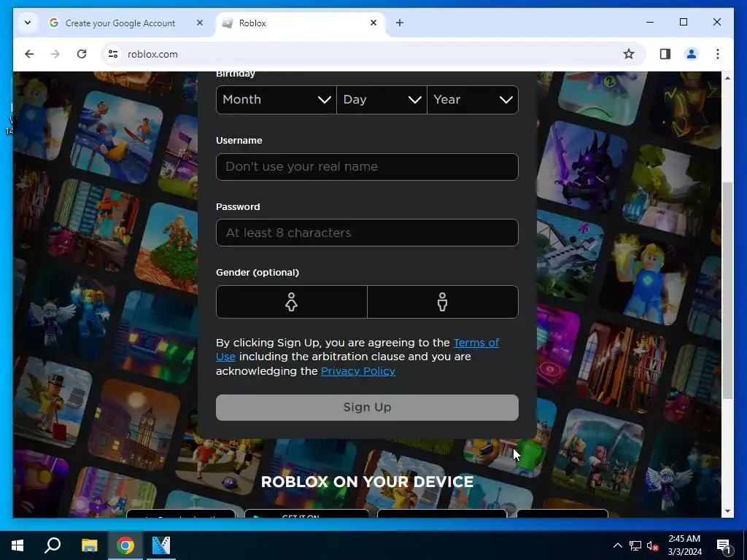Screen dimensions: 747x560
Task: Click the scrollbar down arrow
Action: pyautogui.click(x=727, y=511)
